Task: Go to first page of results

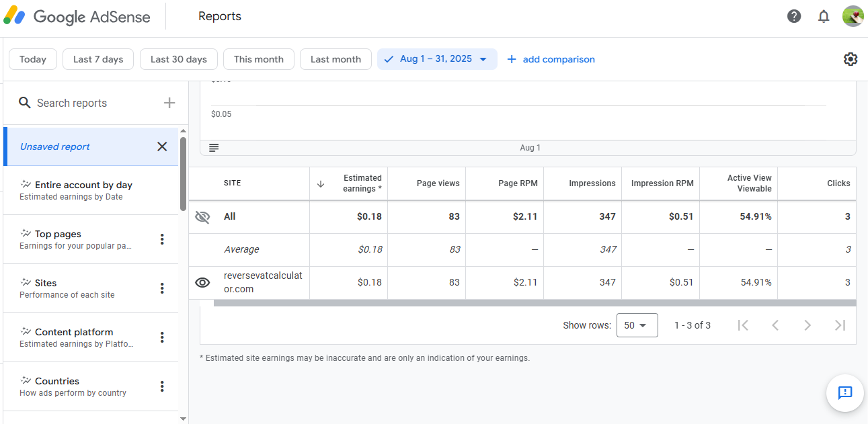Action: point(743,325)
